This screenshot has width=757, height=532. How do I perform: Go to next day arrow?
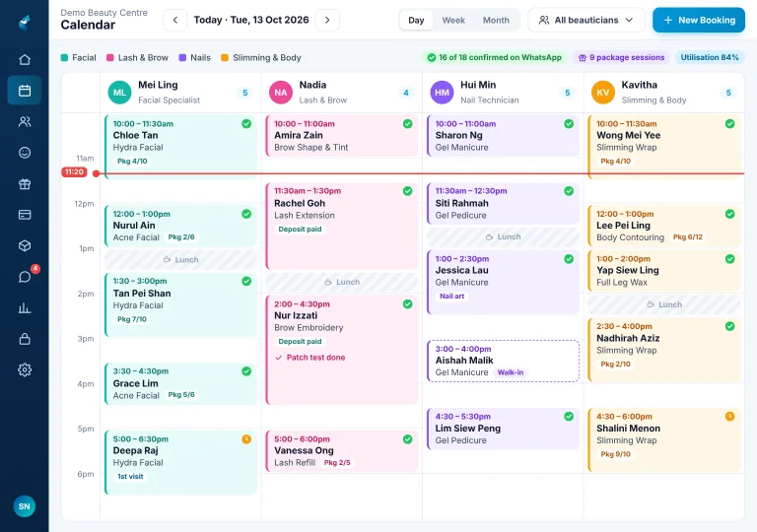coord(327,20)
